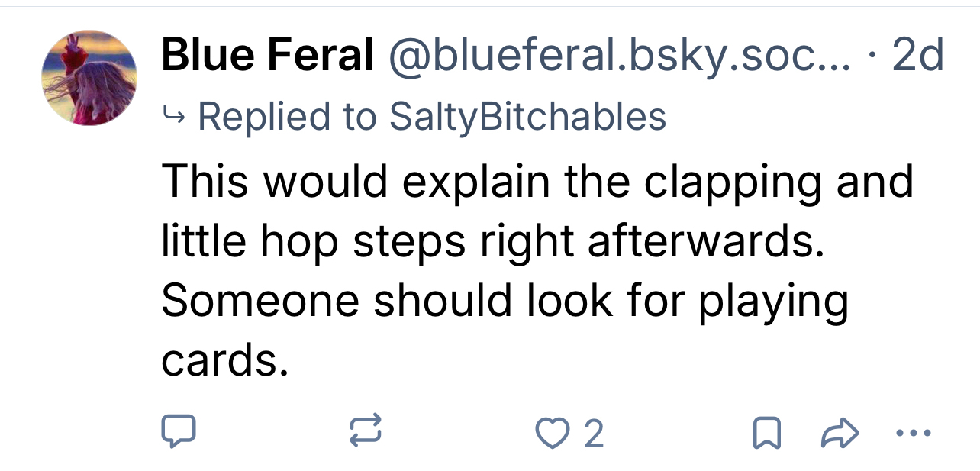The image size is (980, 471).
Task: Open the three-dot more options menu
Action: (914, 433)
